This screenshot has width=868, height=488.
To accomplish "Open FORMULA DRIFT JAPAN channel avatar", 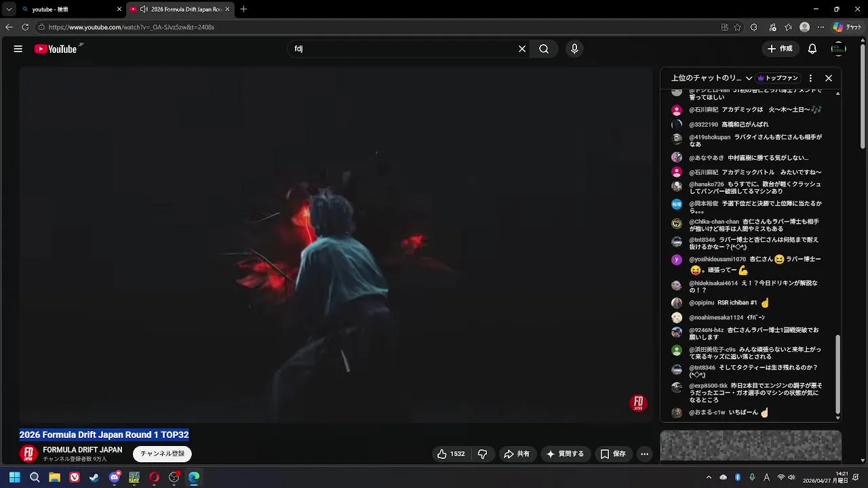I will pos(28,453).
